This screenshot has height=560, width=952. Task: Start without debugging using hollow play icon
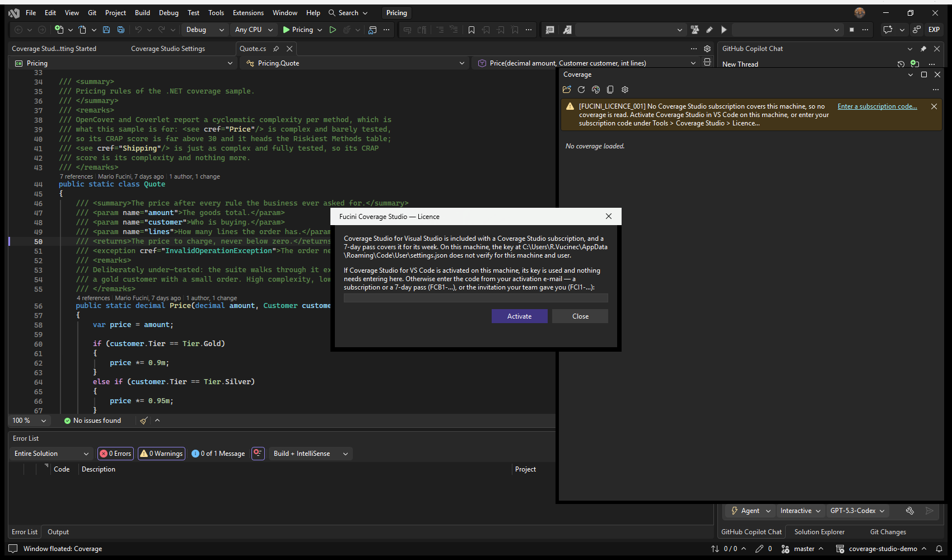(x=333, y=30)
